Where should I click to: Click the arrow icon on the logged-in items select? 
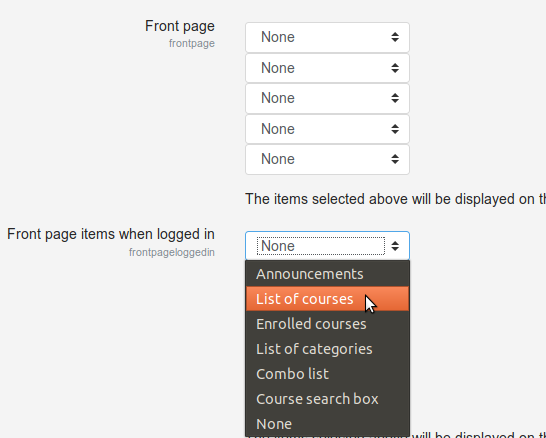395,246
